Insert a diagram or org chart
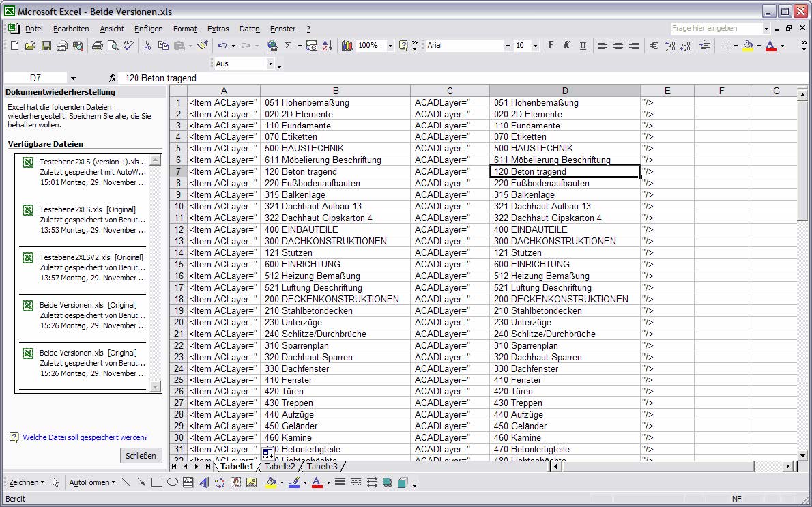The height and width of the screenshot is (507, 812). coord(220,482)
